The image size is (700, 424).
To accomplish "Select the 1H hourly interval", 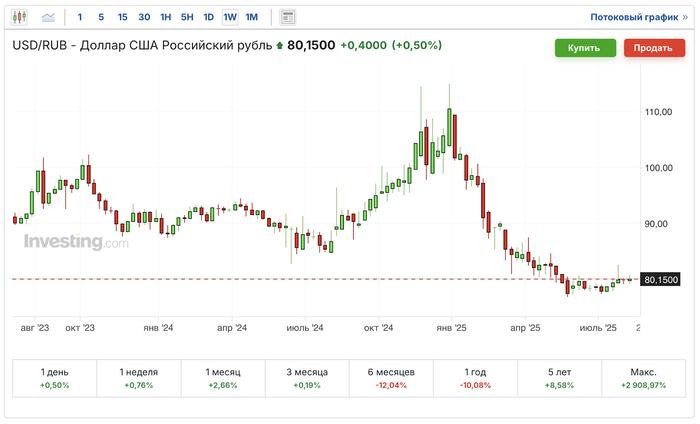I will click(x=166, y=17).
